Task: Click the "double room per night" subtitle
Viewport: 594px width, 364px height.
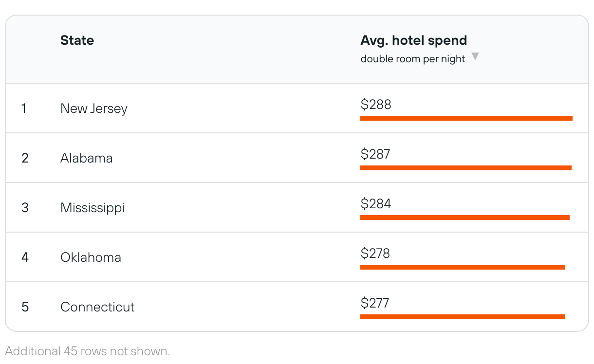Action: point(412,59)
